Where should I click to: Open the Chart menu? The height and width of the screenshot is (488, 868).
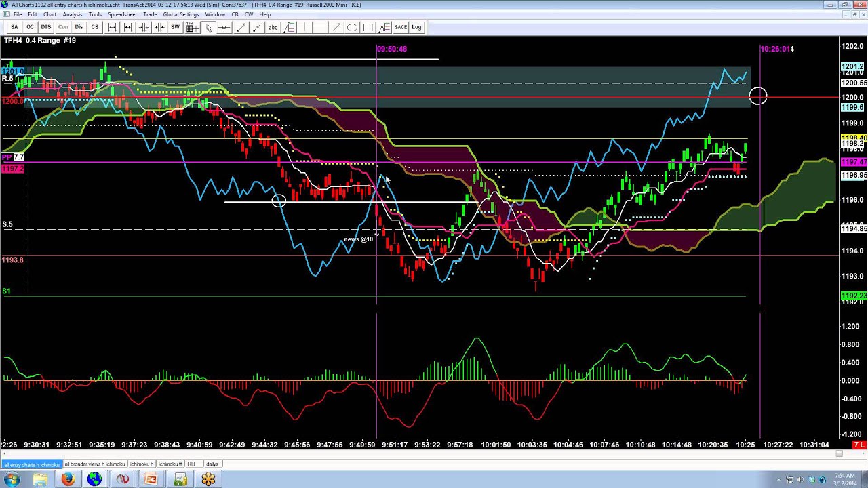(50, 14)
